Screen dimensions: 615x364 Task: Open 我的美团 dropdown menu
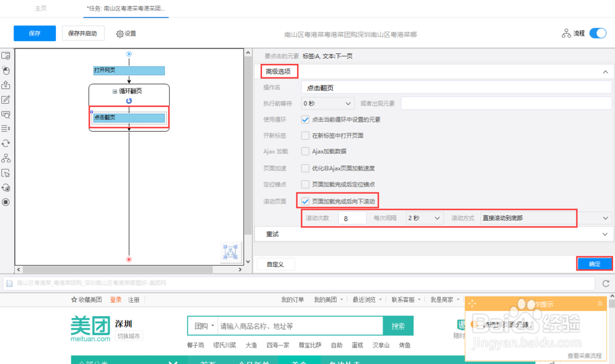coord(328,299)
